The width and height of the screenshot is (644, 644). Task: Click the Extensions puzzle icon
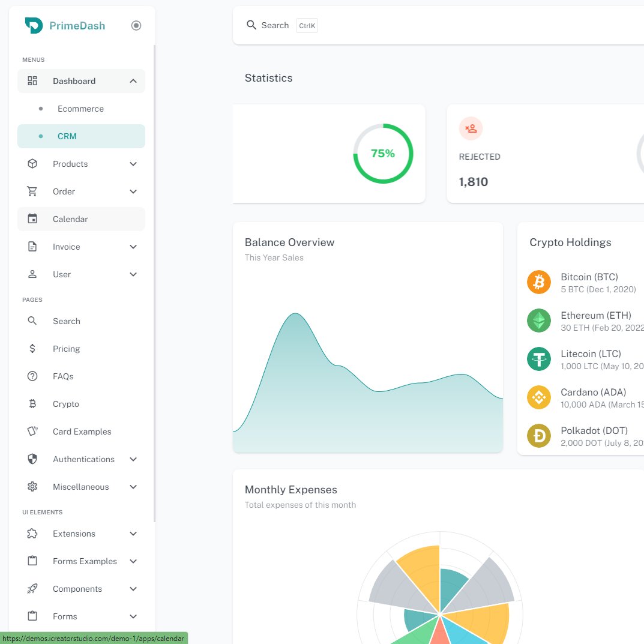[x=32, y=534]
